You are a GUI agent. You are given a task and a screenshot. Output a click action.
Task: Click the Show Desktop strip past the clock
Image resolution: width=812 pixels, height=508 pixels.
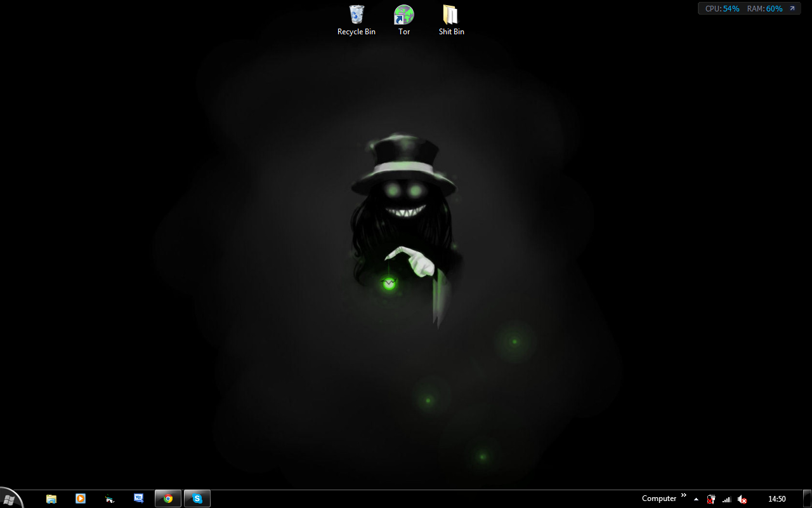pyautogui.click(x=807, y=499)
